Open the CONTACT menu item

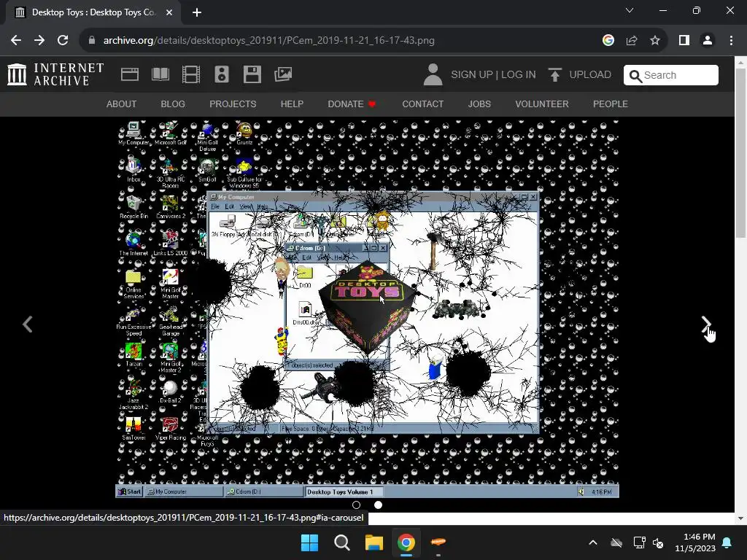[422, 104]
